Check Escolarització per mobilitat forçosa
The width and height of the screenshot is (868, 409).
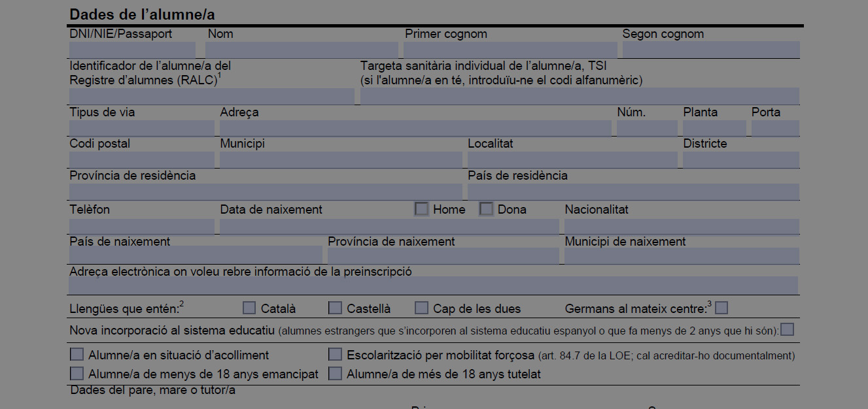[335, 355]
